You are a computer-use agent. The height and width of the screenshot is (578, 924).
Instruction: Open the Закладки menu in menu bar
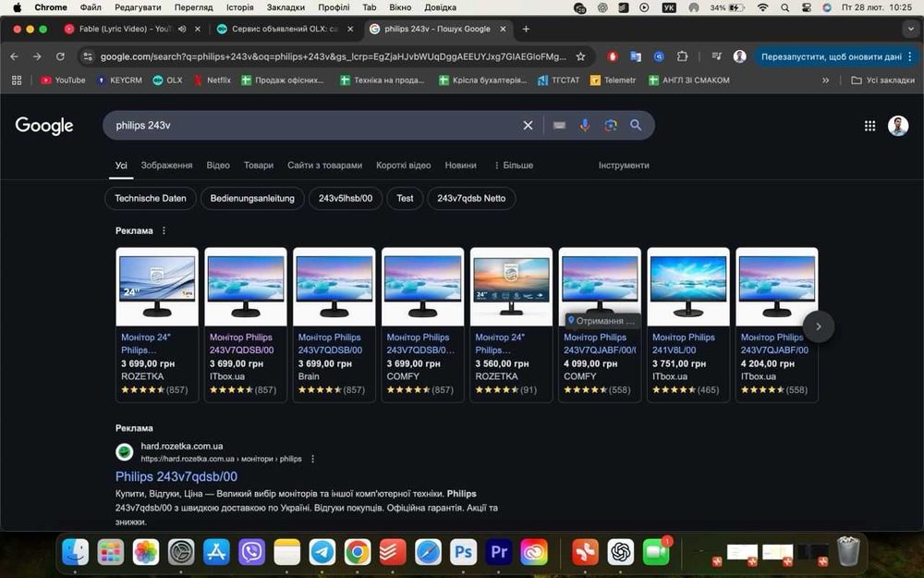[x=286, y=7]
